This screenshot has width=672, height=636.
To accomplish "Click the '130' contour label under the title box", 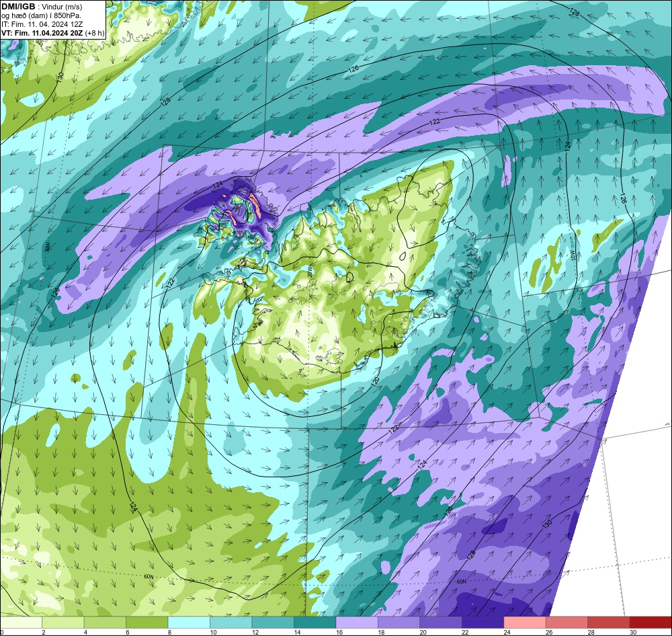I will [x=60, y=77].
